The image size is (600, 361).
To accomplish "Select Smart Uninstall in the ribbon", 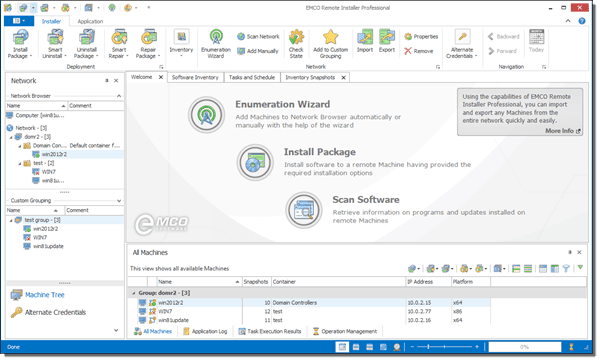I will [x=55, y=44].
